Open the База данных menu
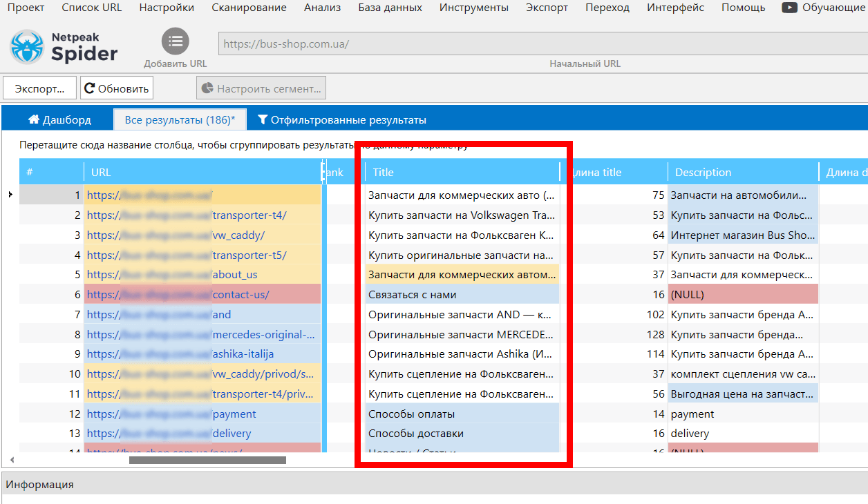 (390, 8)
